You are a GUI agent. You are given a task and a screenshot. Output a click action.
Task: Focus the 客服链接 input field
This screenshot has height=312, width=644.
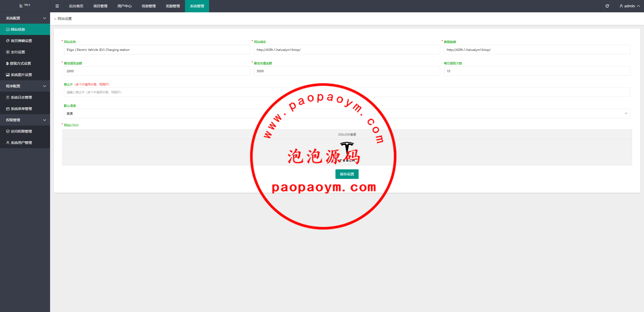tap(537, 50)
